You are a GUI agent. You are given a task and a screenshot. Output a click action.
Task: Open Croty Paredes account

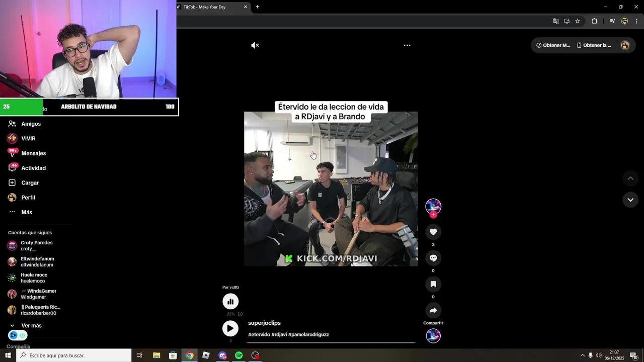click(36, 246)
